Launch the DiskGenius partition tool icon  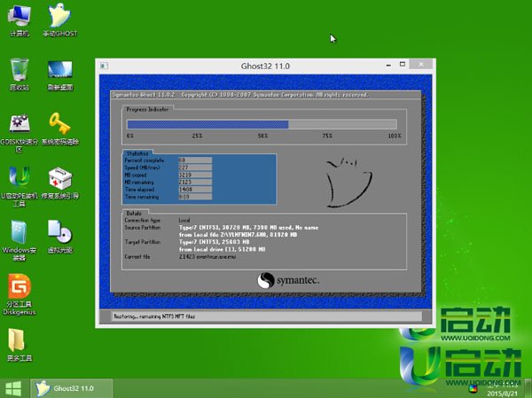click(x=19, y=293)
